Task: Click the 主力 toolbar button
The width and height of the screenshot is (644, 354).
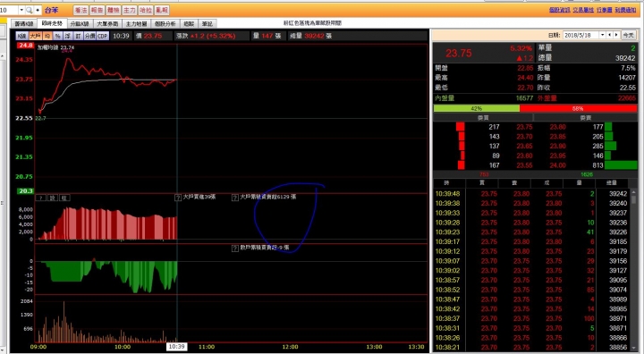Action: (130, 10)
